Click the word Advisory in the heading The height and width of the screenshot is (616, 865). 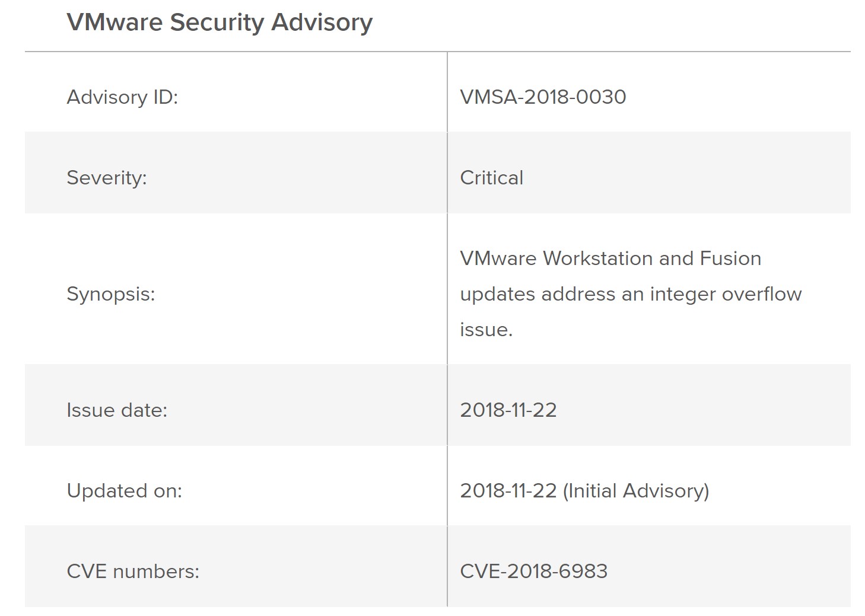pos(322,23)
